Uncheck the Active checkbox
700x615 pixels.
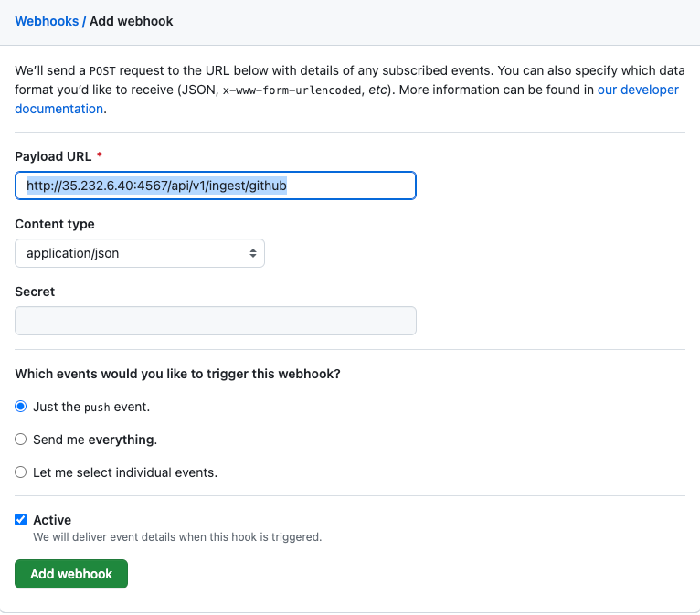(x=20, y=519)
